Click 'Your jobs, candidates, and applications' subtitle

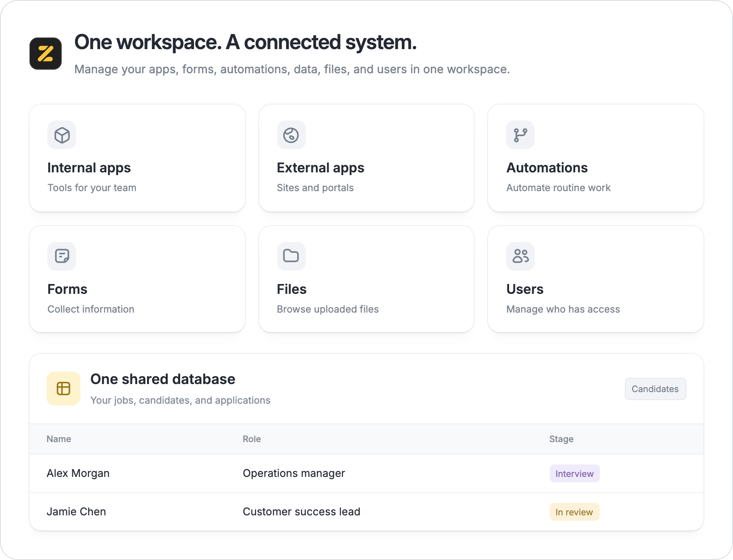(x=181, y=401)
